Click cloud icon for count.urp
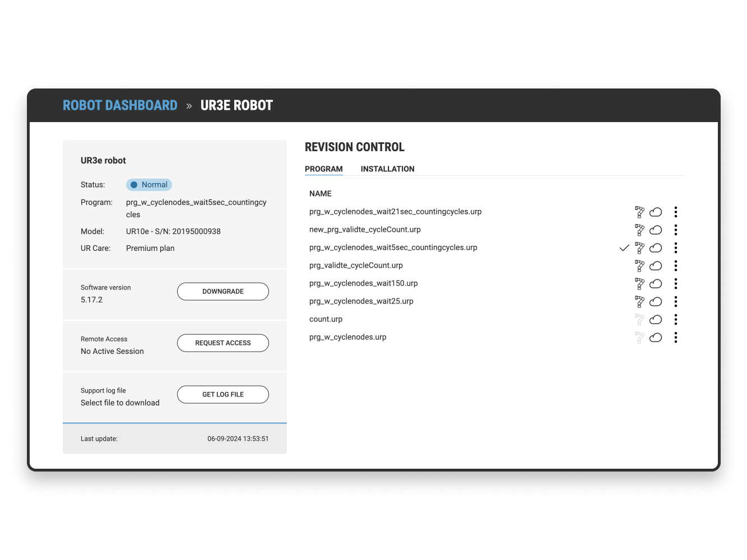747x560 pixels. coord(656,319)
